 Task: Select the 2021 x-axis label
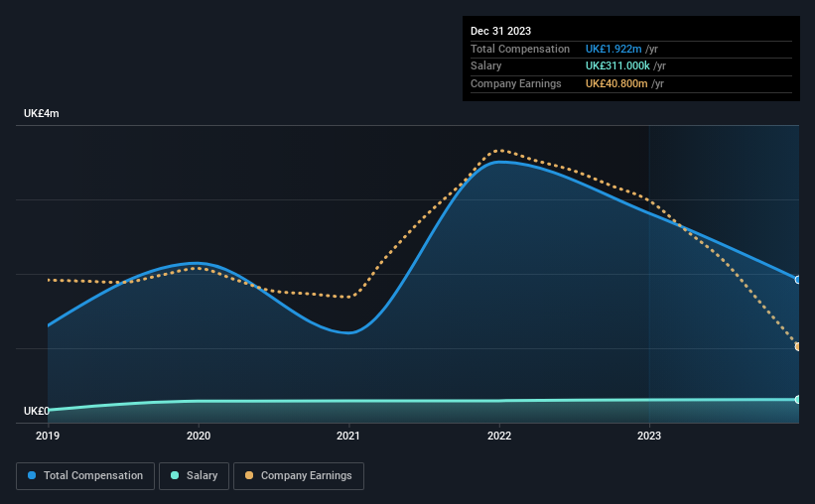(x=348, y=436)
